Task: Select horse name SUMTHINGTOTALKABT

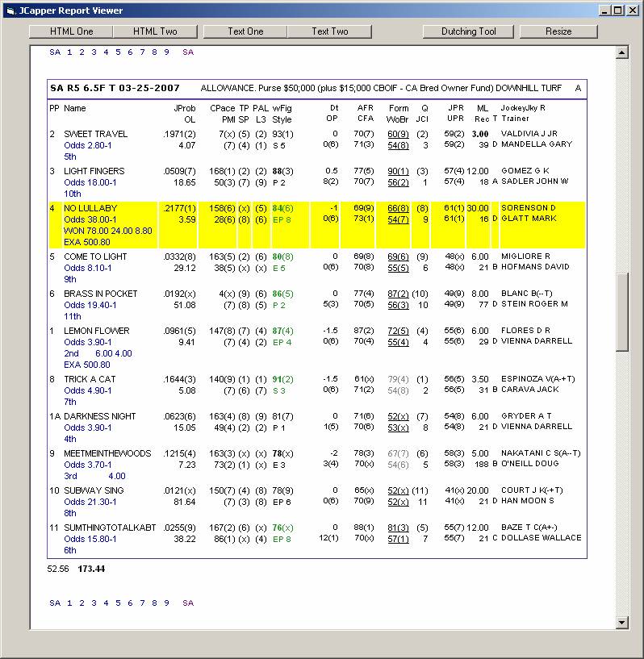Action: [x=110, y=528]
